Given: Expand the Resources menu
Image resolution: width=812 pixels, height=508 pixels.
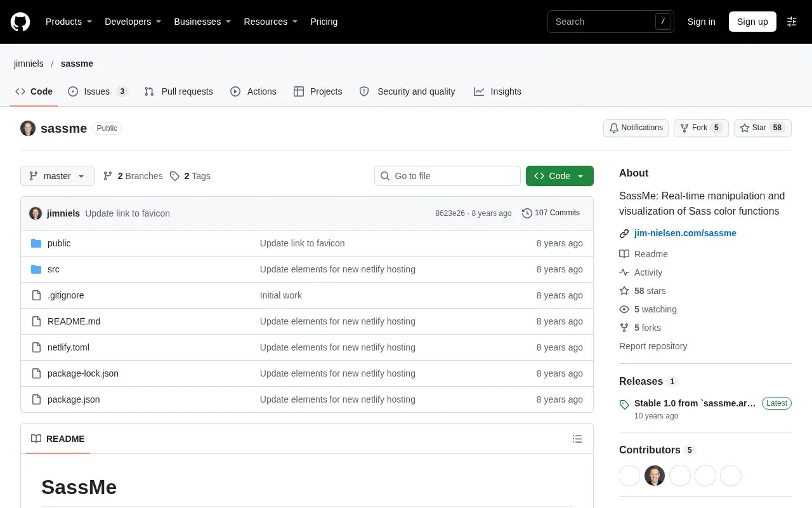Looking at the screenshot, I should tap(271, 22).
